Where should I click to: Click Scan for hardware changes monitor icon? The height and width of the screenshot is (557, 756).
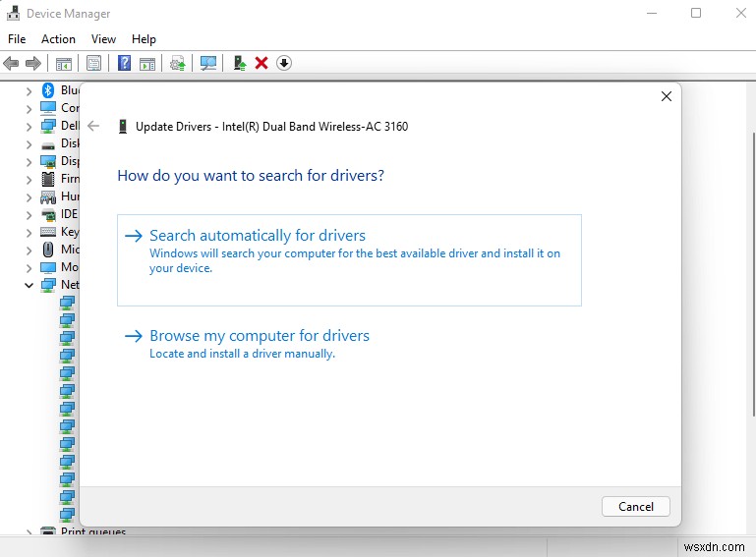pyautogui.click(x=208, y=63)
